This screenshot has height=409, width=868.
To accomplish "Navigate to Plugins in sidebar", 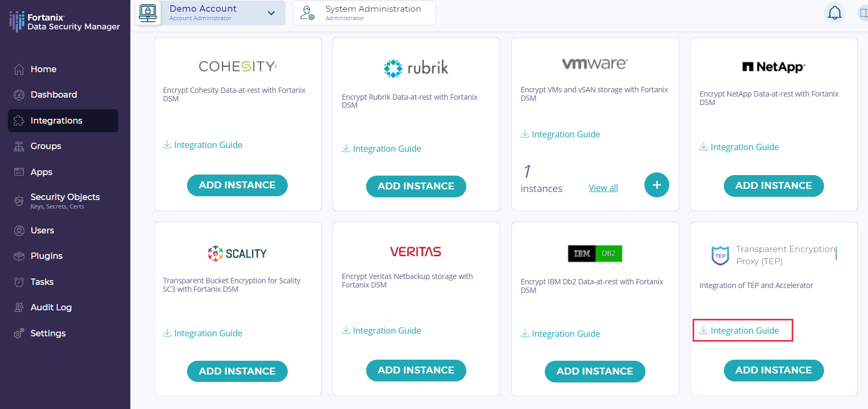I will (47, 256).
